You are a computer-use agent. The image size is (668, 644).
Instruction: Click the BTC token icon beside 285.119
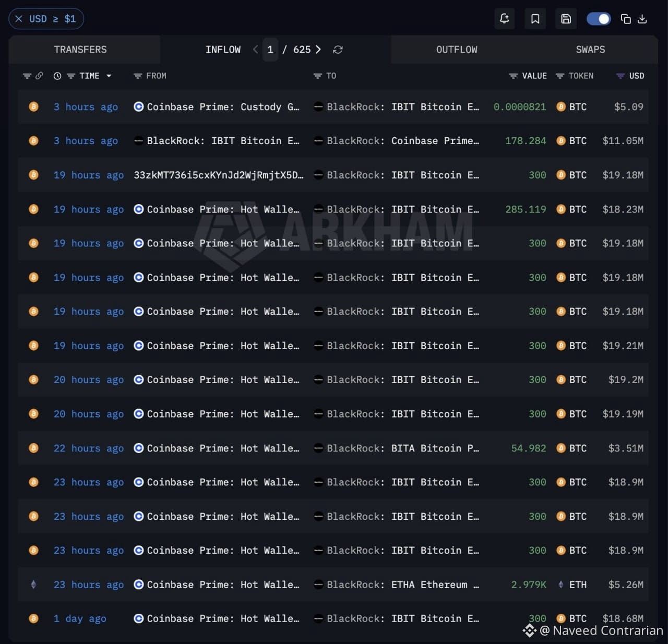coord(561,209)
